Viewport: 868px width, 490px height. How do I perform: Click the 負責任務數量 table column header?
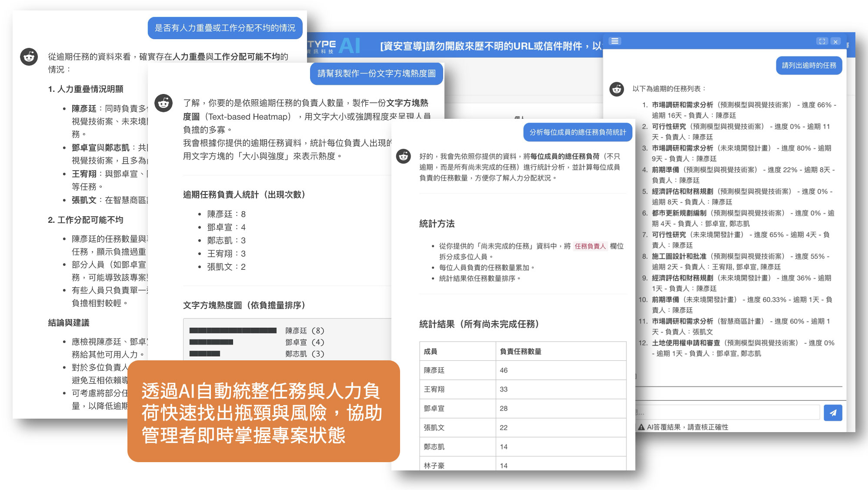[x=521, y=351]
